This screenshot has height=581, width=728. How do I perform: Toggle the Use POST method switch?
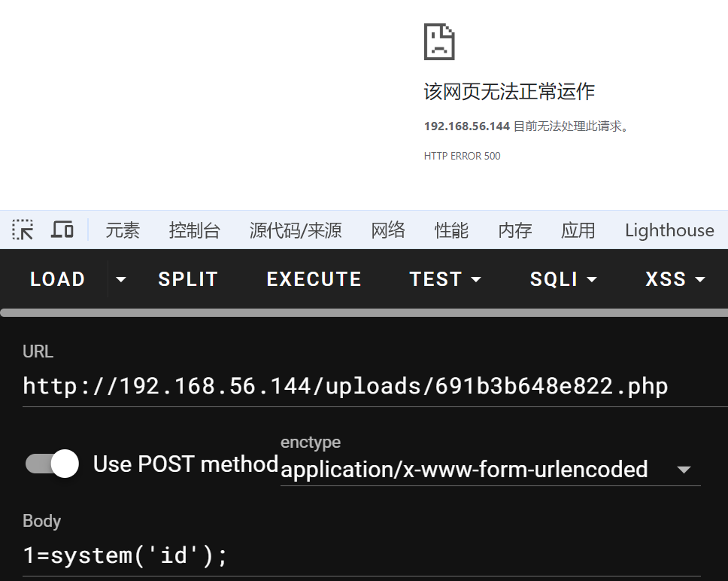pos(53,464)
